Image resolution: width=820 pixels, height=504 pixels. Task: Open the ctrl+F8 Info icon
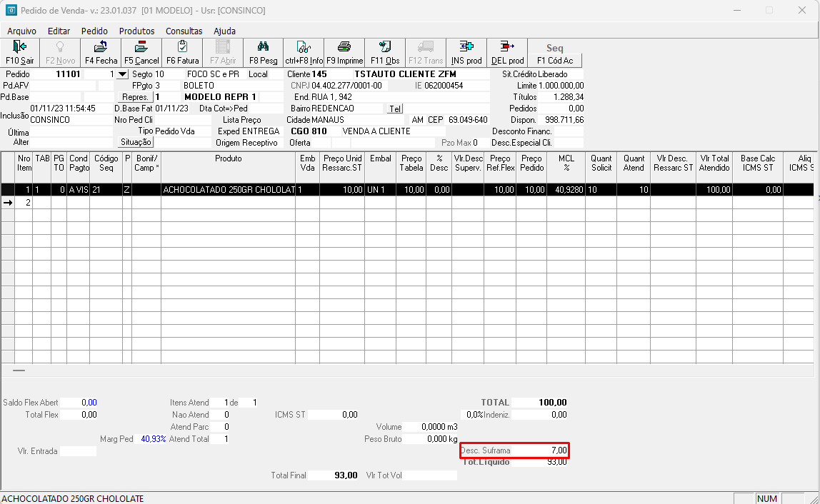click(304, 53)
